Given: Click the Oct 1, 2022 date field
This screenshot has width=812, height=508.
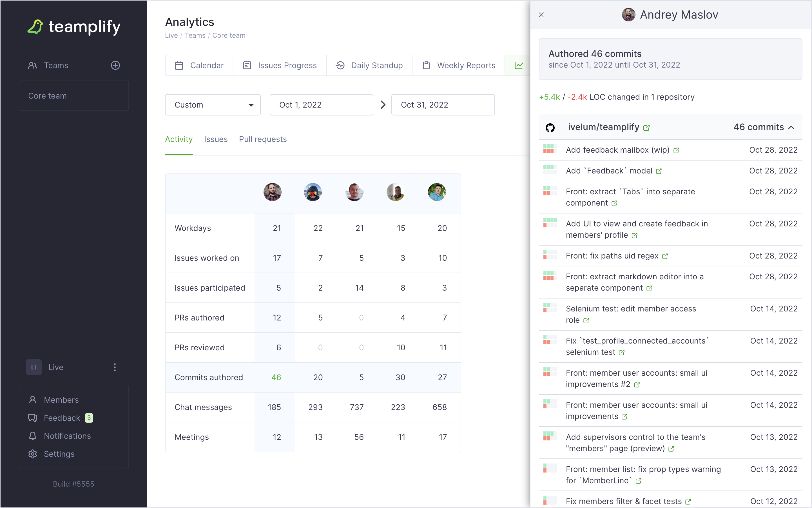Looking at the screenshot, I should 321,104.
